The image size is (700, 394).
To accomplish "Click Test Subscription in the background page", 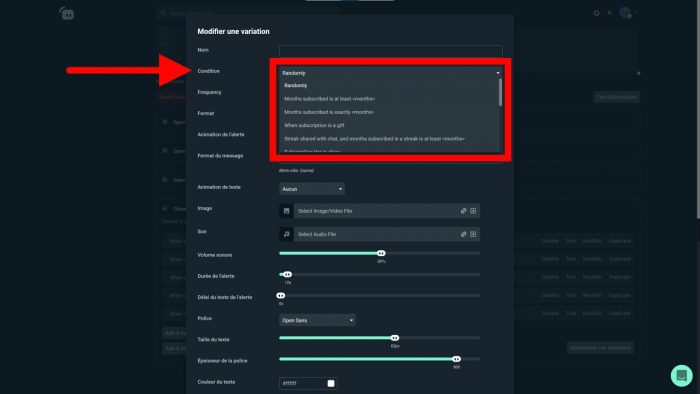I will tap(617, 97).
